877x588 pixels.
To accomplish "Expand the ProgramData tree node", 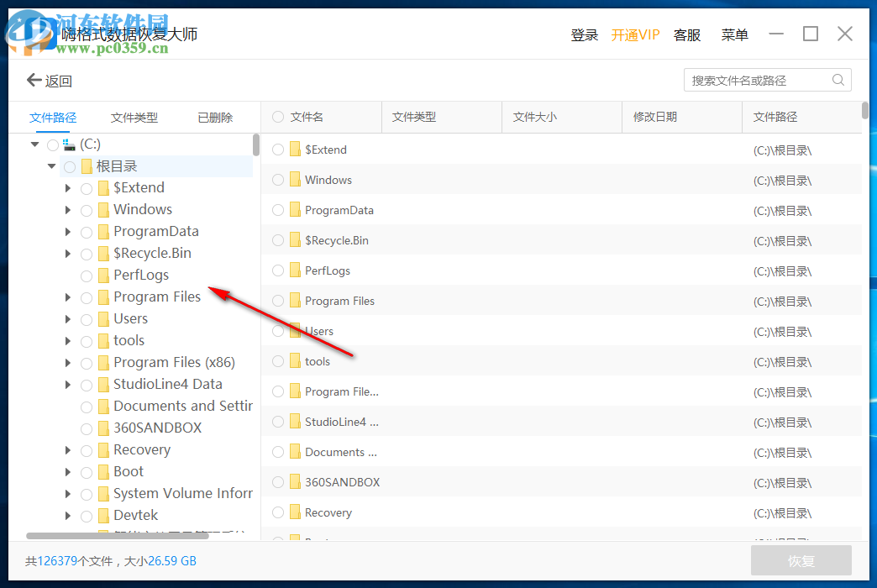I will [68, 232].
